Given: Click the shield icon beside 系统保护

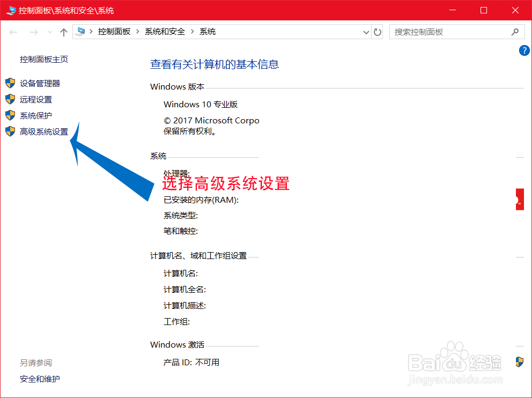Looking at the screenshot, I should (x=10, y=115).
